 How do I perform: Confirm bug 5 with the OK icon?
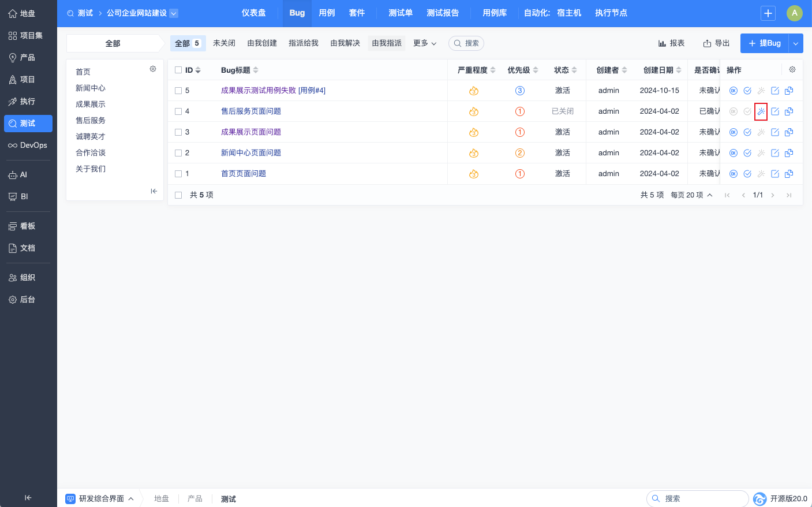pos(734,91)
